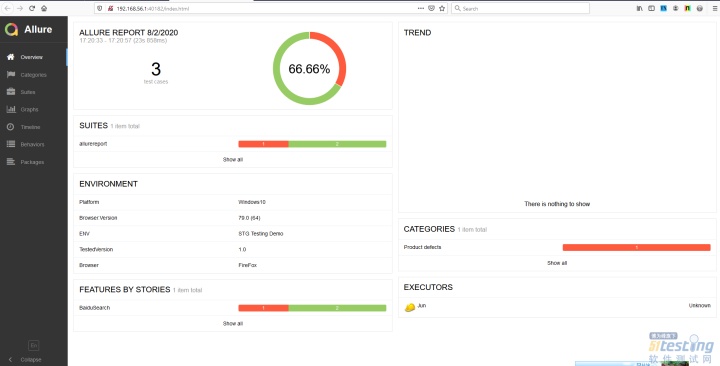Open the Firefox library icon

click(x=640, y=8)
